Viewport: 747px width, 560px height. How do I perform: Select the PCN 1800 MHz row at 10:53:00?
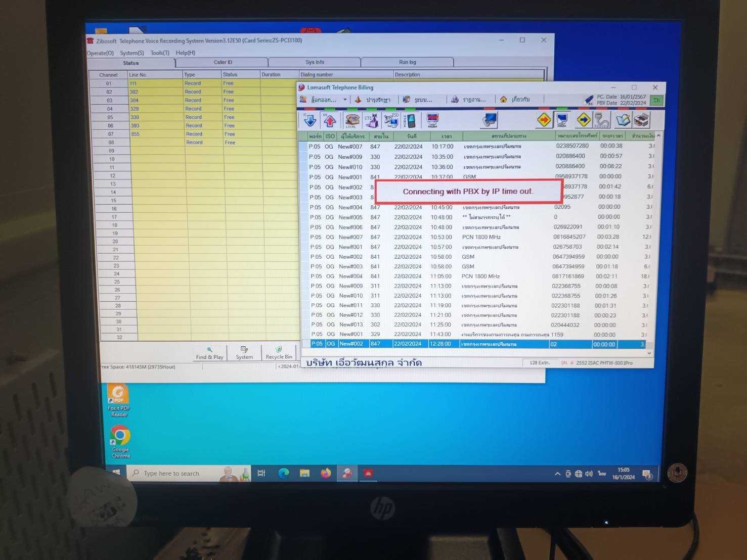[x=474, y=237]
